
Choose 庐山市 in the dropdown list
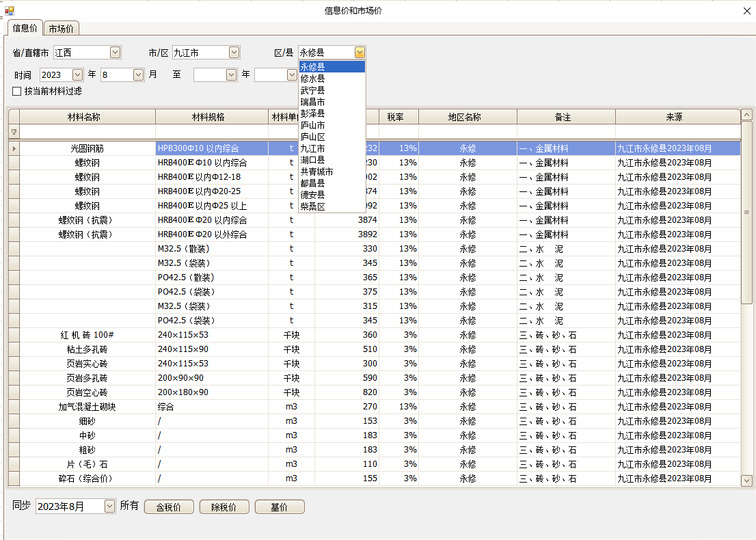pyautogui.click(x=332, y=125)
